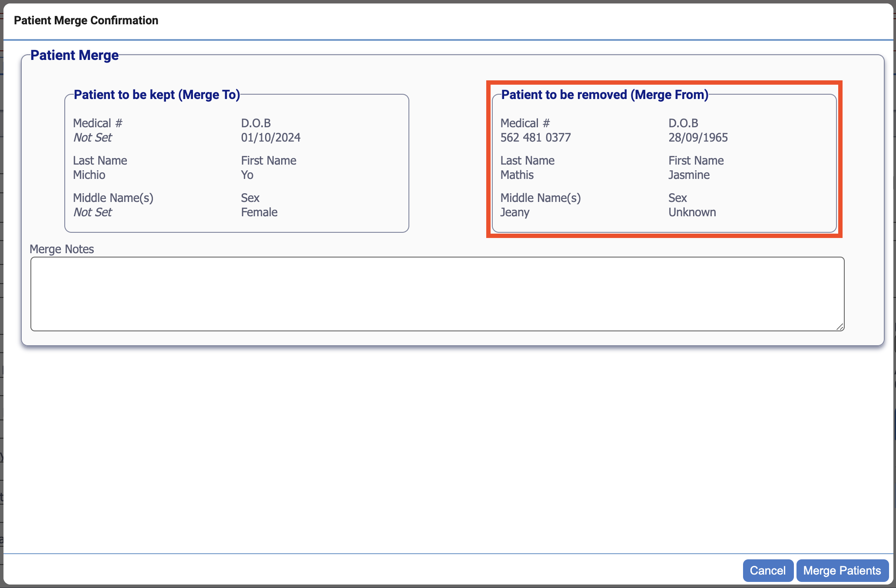
Task: Click inside the Merge Notes text area
Action: [437, 294]
